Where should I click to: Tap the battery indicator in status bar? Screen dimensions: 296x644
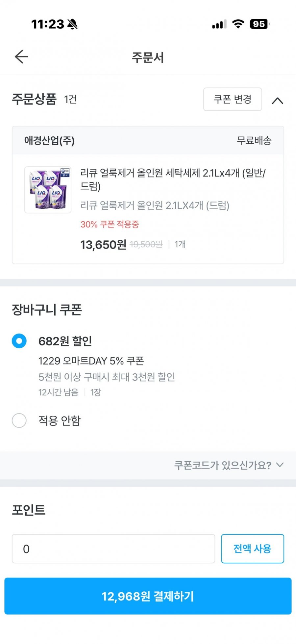[x=259, y=24]
